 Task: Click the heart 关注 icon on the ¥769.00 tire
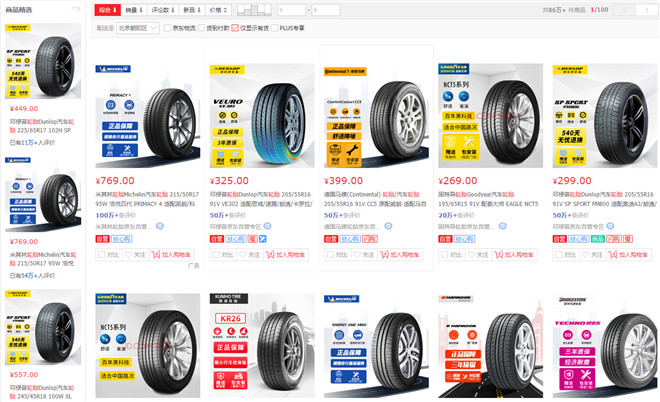tap(128, 255)
